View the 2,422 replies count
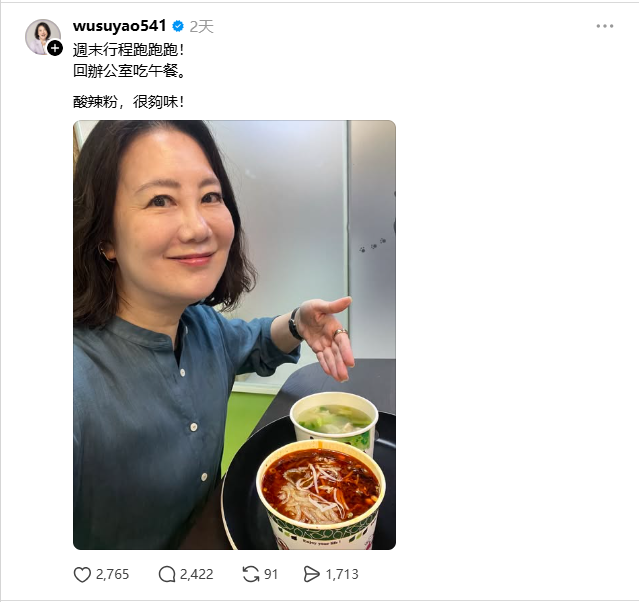Screen dimensions: 639x602 pyautogui.click(x=196, y=574)
